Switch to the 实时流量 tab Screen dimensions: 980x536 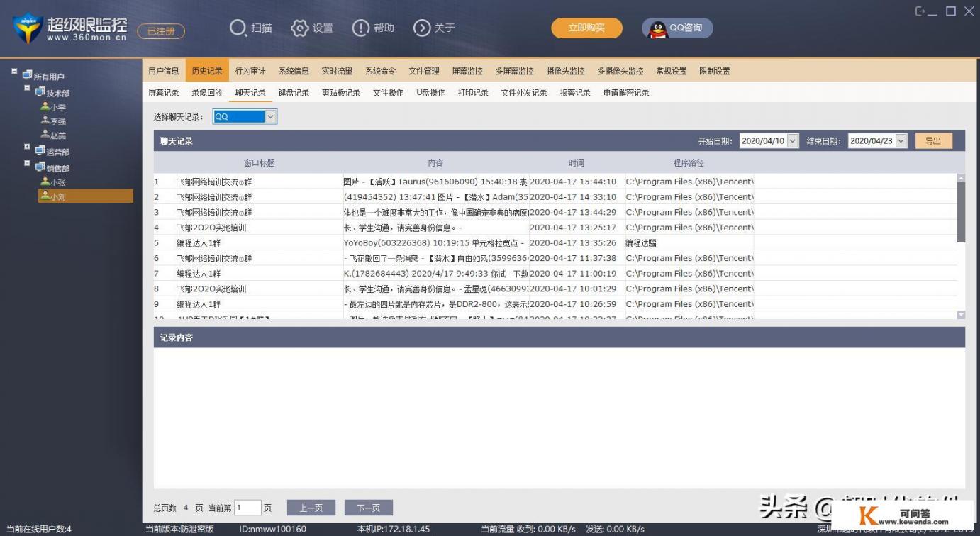pos(337,71)
